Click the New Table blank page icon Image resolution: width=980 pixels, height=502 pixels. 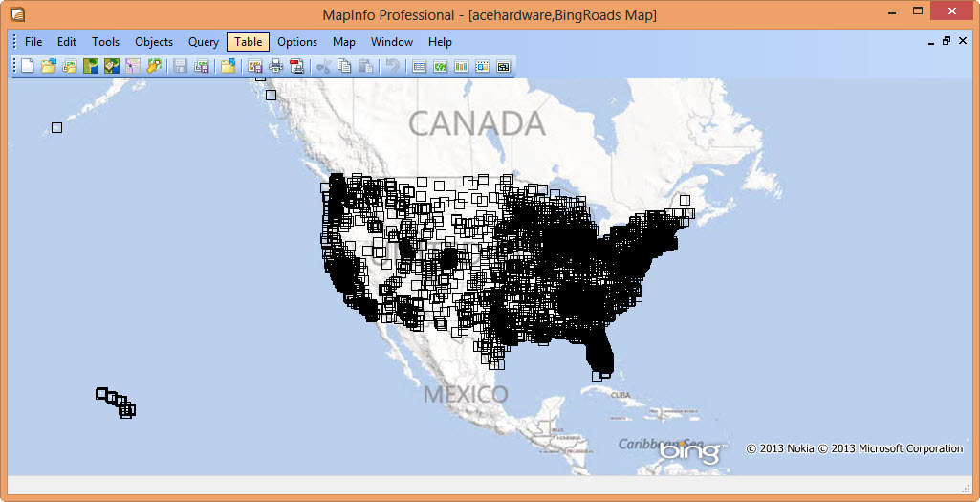click(28, 66)
